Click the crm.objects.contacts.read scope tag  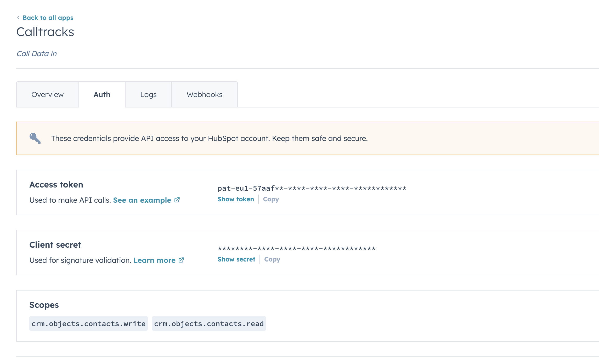point(209,323)
